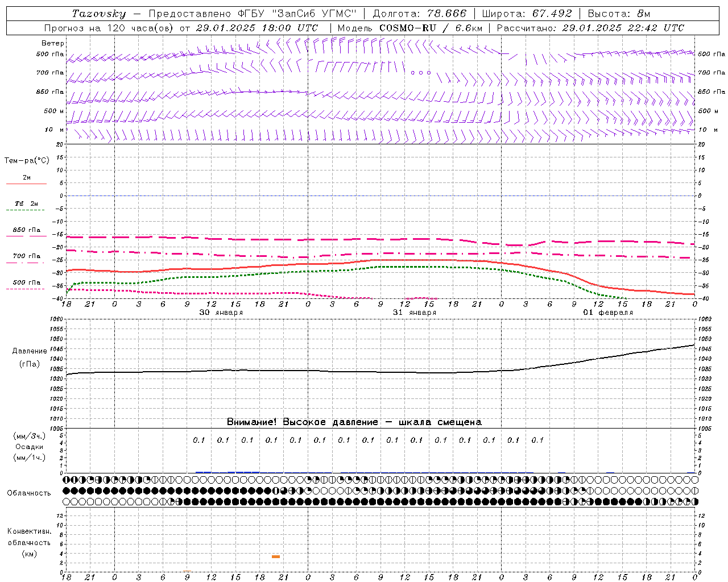Click the 31 января date label
Screen dimensions: 728x582
pos(414,313)
